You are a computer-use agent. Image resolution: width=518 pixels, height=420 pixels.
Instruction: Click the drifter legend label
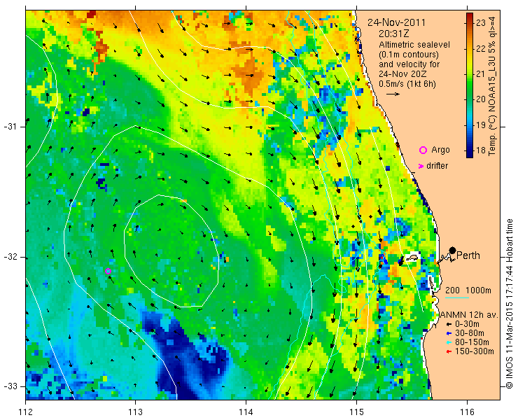pyautogui.click(x=437, y=166)
